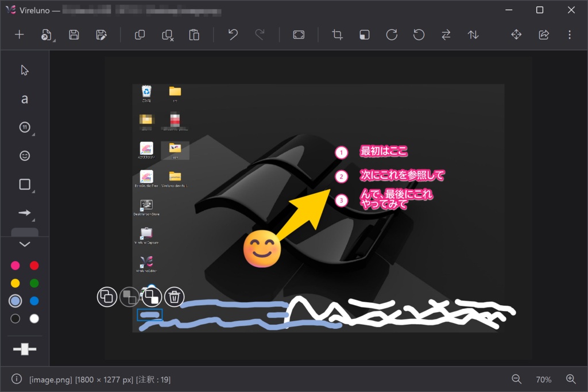Select the emoji sticker tool in the sidebar

(25, 156)
